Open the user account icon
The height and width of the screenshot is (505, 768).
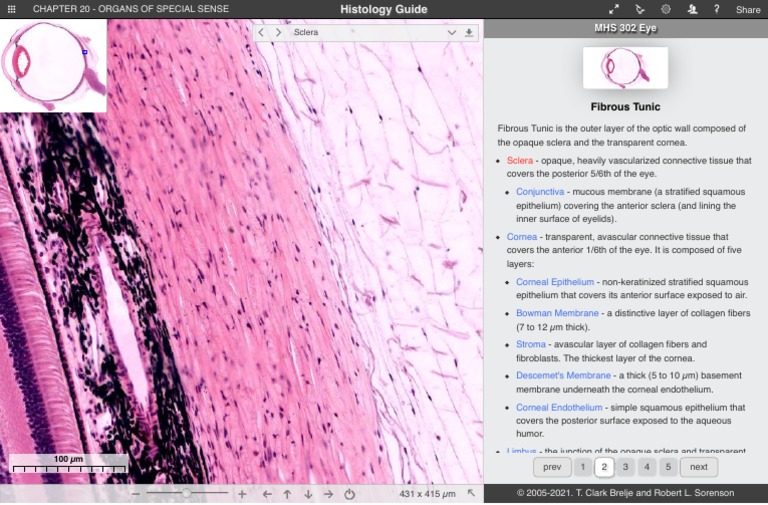point(692,9)
